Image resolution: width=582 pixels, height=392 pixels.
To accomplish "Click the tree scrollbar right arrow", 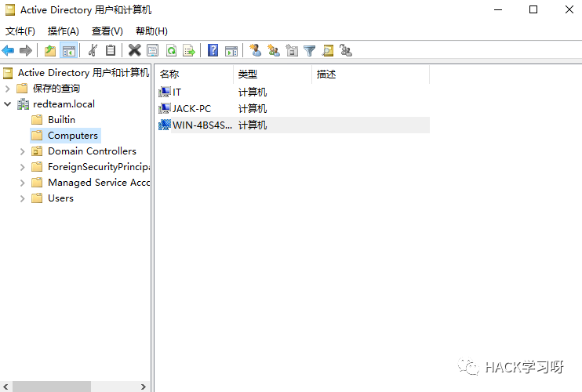I will (144, 387).
